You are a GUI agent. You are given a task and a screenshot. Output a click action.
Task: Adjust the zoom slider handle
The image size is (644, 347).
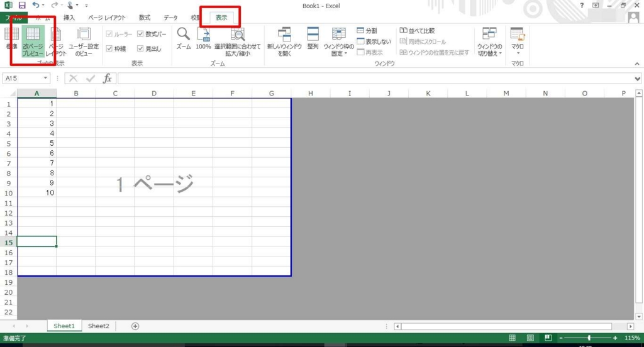[589, 338]
